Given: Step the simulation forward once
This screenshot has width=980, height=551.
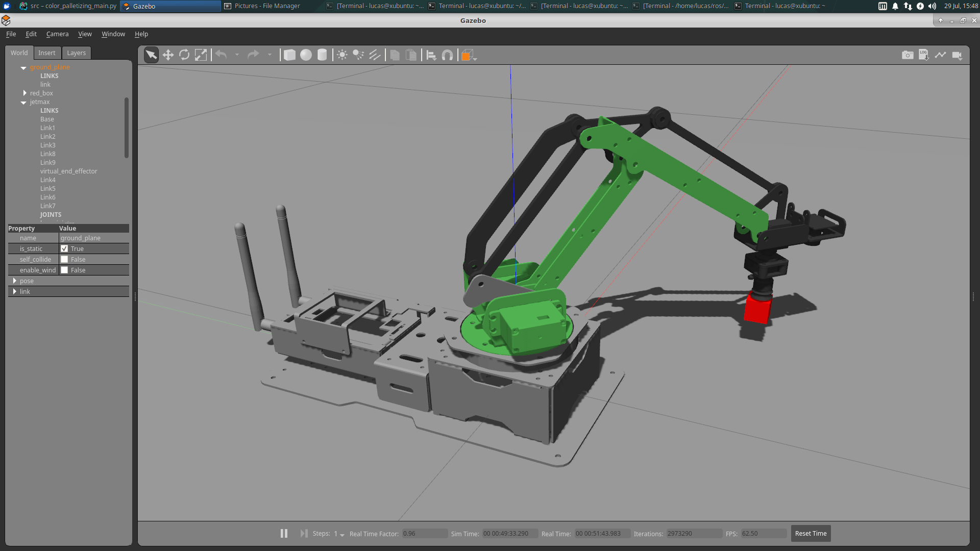Looking at the screenshot, I should pyautogui.click(x=304, y=533).
